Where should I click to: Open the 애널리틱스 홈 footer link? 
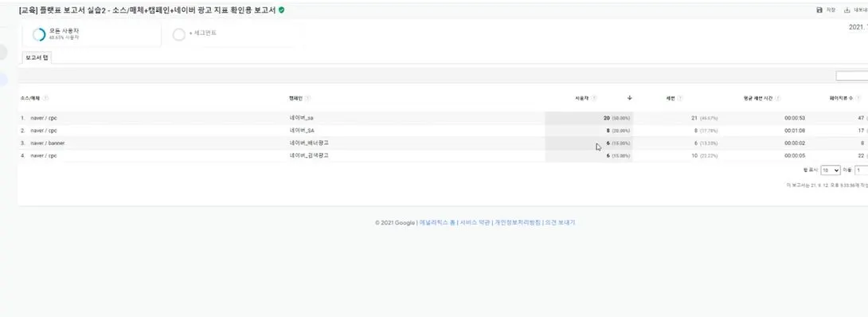click(x=437, y=222)
